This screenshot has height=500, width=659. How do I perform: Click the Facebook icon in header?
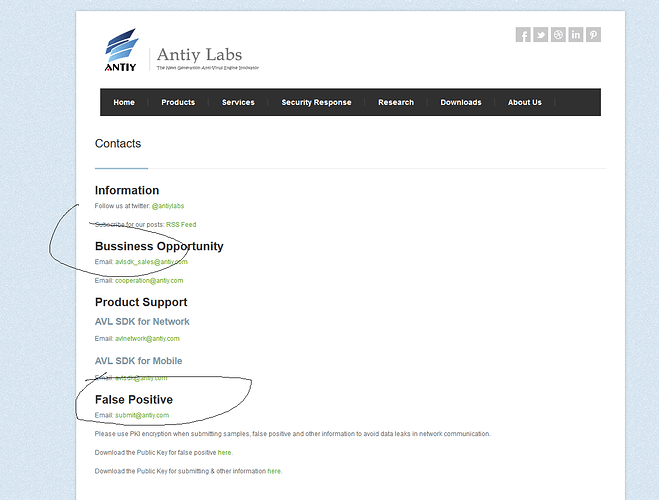[523, 35]
